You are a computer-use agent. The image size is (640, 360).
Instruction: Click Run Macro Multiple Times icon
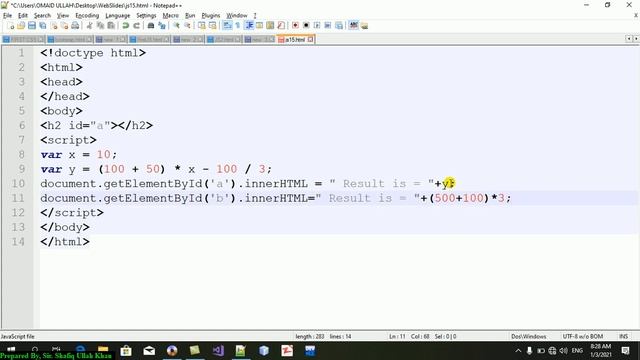pos(328,26)
